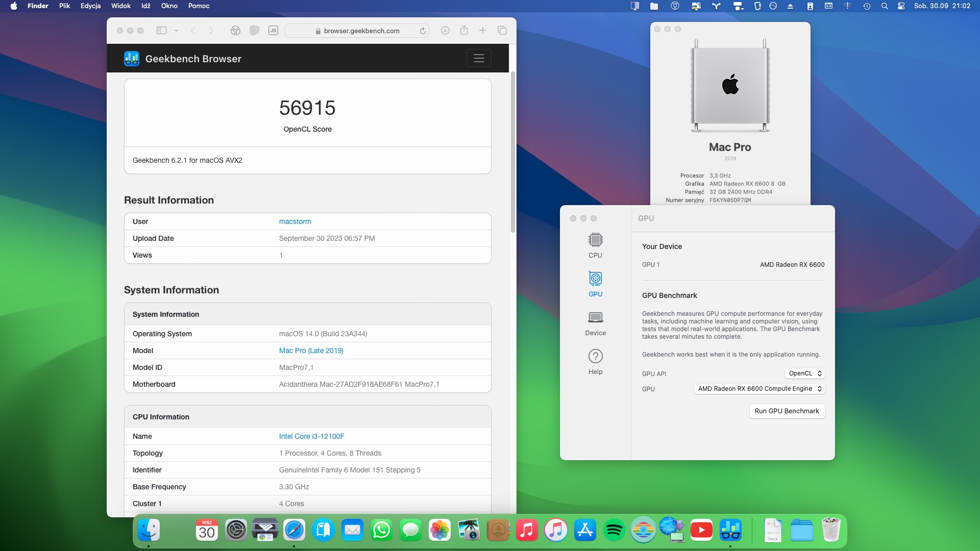Toggle the Safari sidebar button
The height and width of the screenshot is (551, 980).
161,31
